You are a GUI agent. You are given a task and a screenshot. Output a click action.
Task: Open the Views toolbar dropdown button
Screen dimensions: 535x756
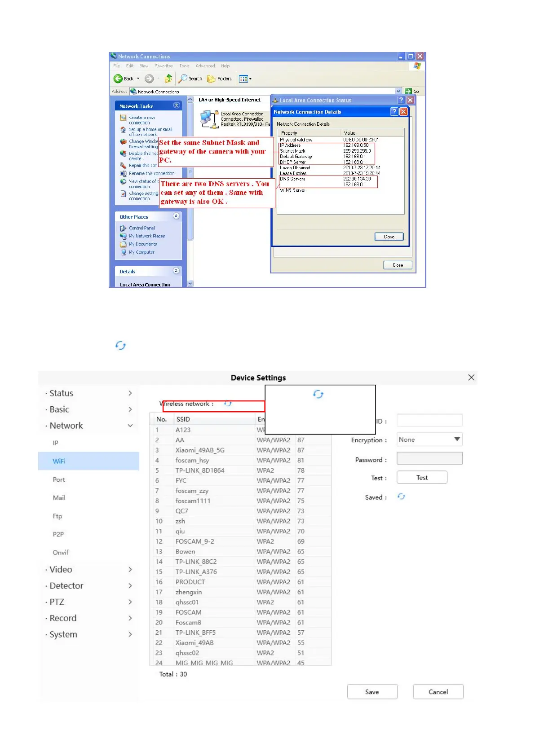coord(245,79)
